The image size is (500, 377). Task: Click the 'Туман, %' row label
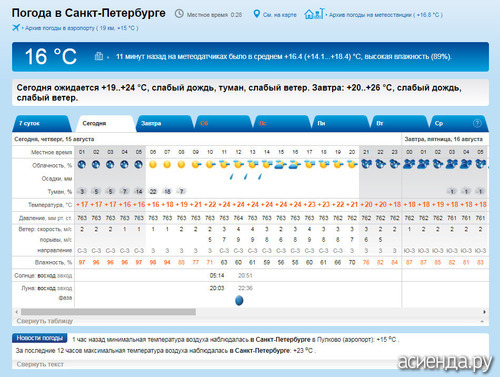pos(60,192)
